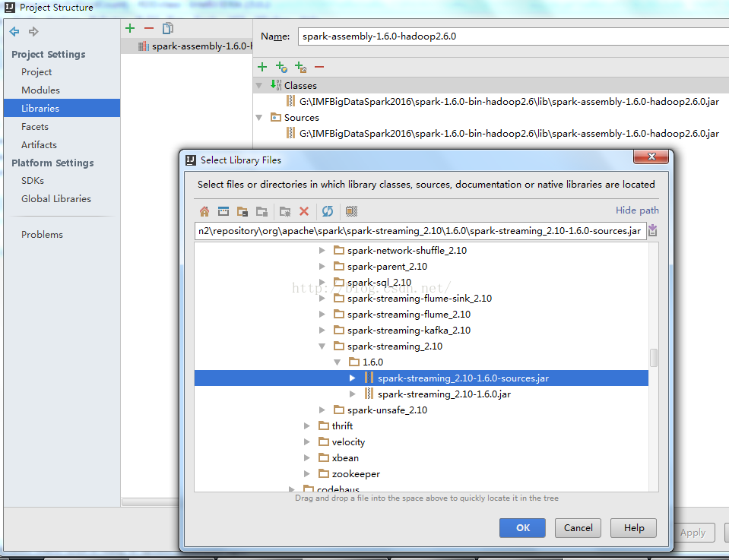Expand spark-streaming-kafka_2.10 folder

[322, 330]
